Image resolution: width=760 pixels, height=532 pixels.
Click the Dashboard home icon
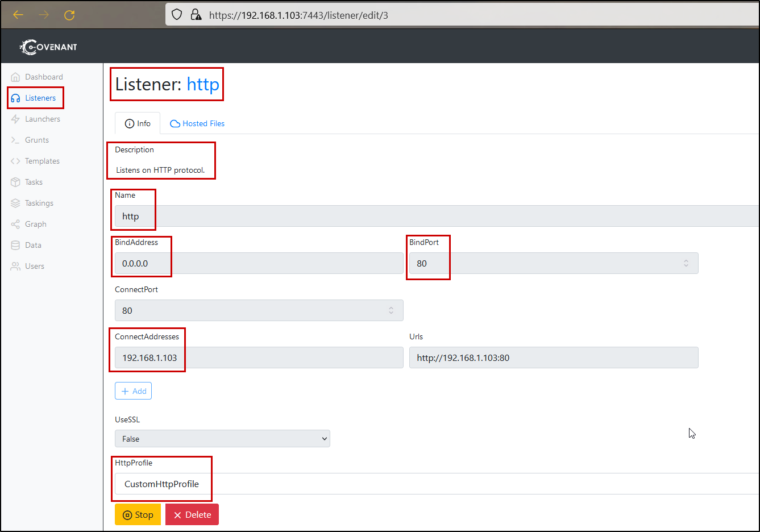pyautogui.click(x=15, y=77)
